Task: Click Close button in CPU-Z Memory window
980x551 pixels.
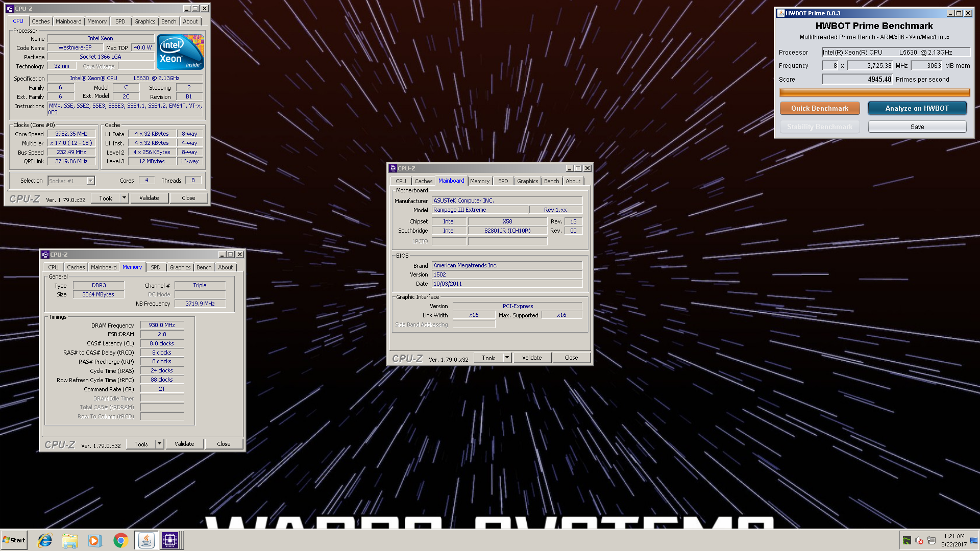Action: pyautogui.click(x=224, y=444)
